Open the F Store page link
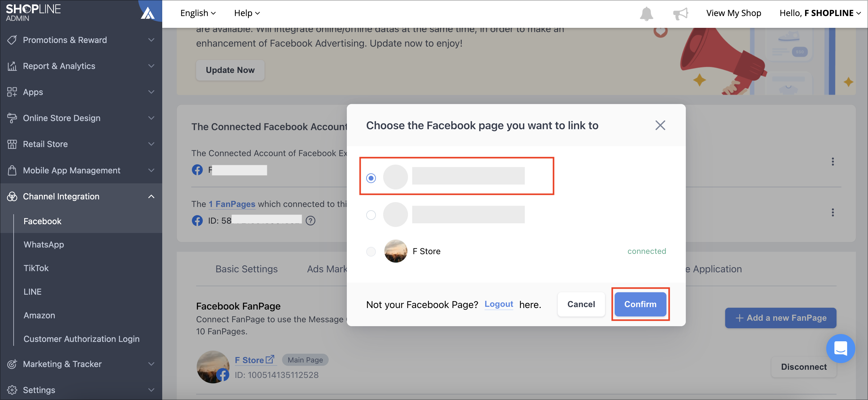This screenshot has width=868, height=400. point(249,360)
